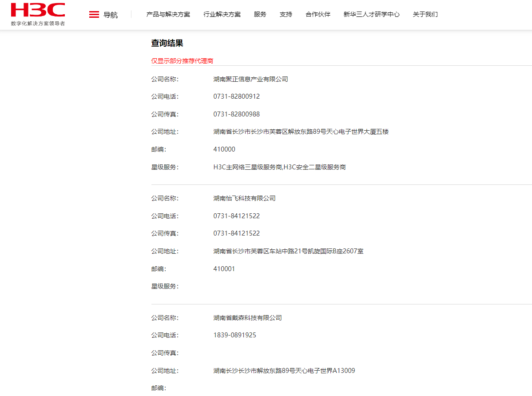Select company name 湖南聚正信息产业有限公司
Viewport: 532px width, 396px height.
[x=251, y=79]
